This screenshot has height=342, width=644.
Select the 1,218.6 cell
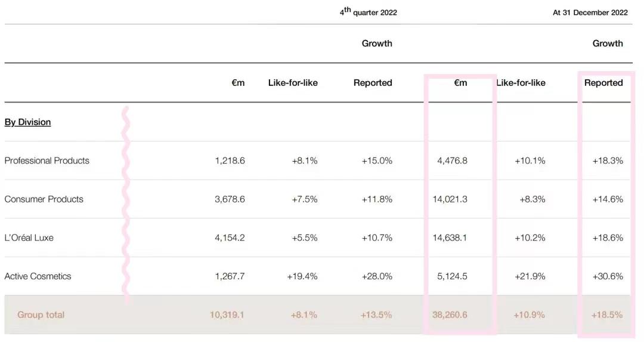(x=230, y=161)
